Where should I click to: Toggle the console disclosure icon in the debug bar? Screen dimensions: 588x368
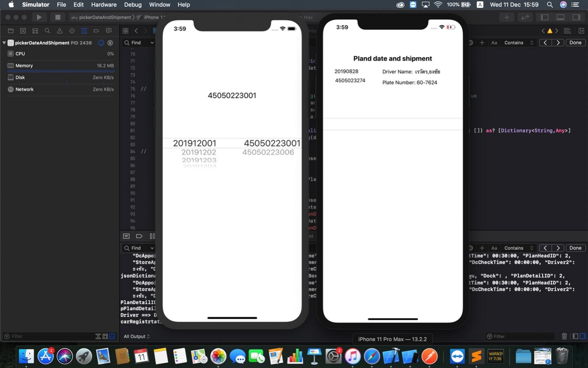click(127, 236)
